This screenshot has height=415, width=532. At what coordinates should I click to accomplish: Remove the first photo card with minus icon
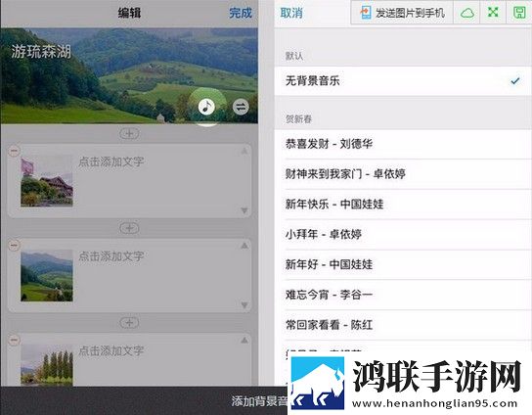tap(14, 151)
